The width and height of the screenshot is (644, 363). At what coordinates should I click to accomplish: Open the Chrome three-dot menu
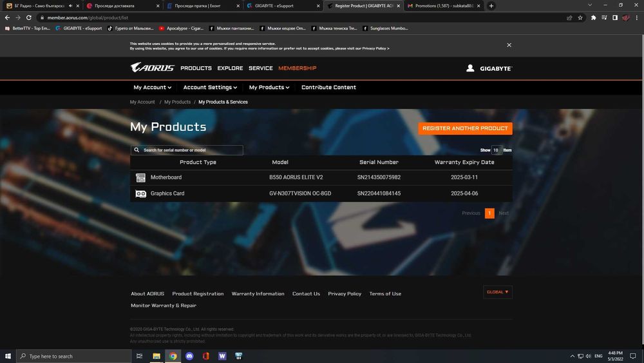tap(637, 17)
